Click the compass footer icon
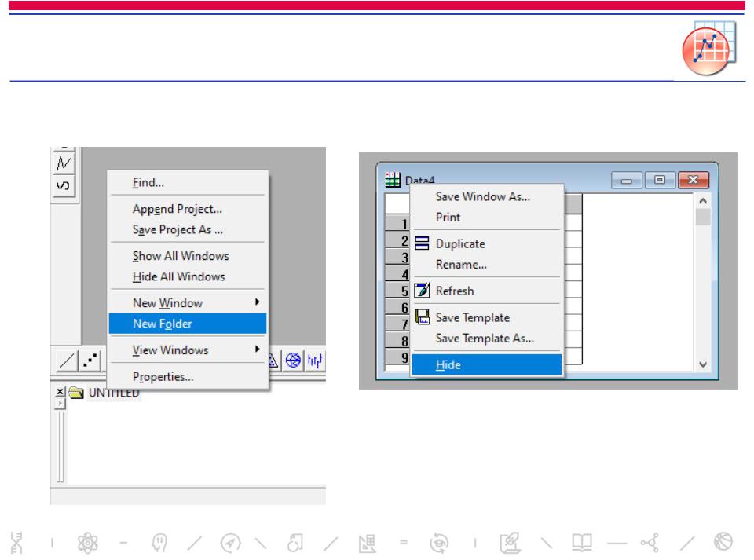The height and width of the screenshot is (560, 754). tap(230, 544)
